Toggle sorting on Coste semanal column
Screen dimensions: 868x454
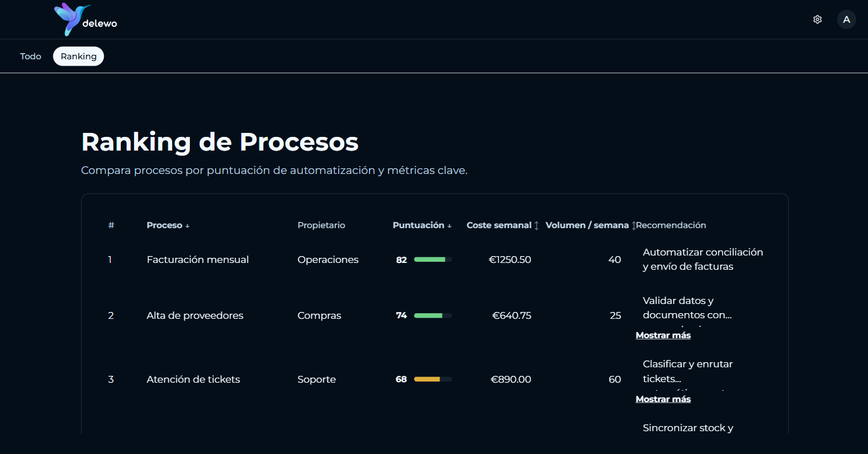pyautogui.click(x=502, y=225)
